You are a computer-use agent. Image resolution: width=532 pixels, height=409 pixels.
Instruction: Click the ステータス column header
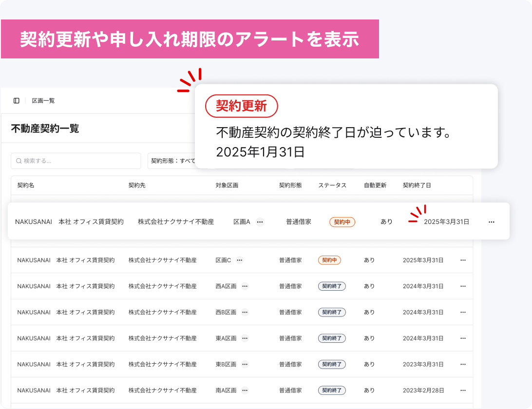click(x=332, y=186)
